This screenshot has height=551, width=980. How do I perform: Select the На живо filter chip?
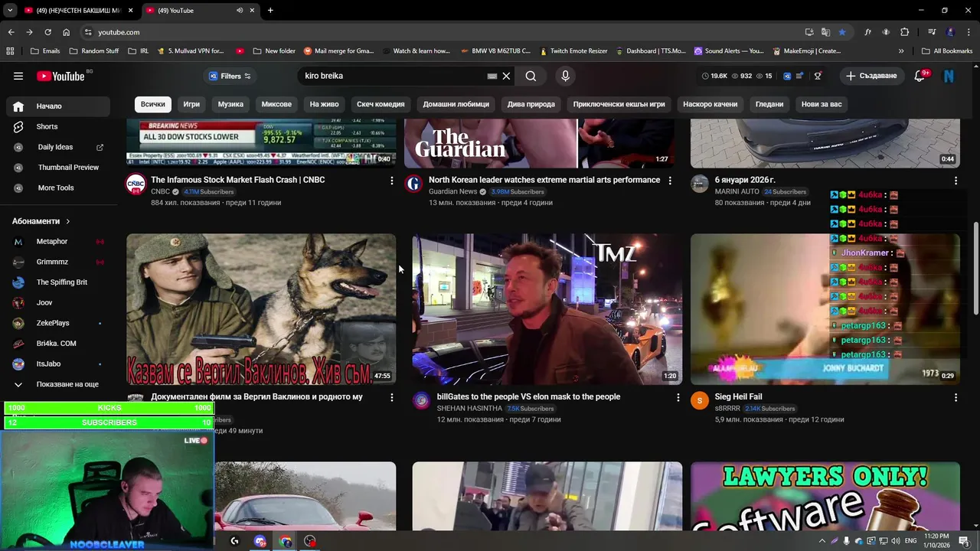click(x=324, y=104)
